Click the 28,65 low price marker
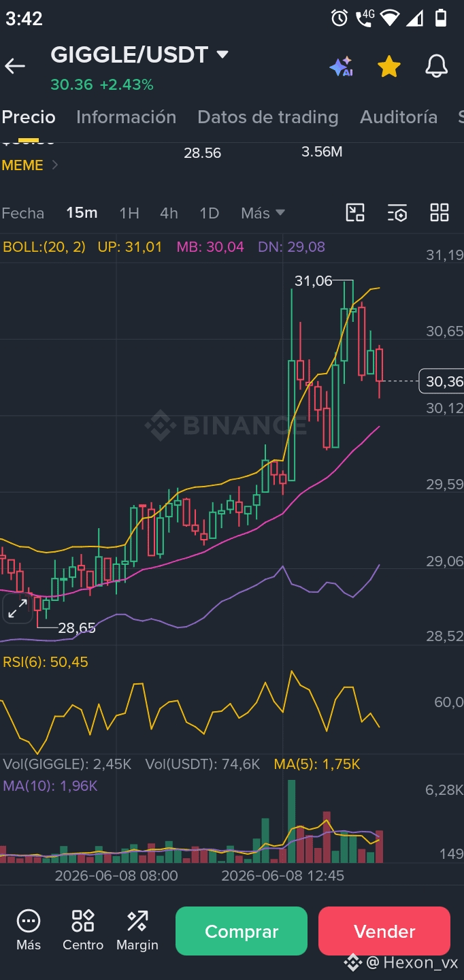 coord(77,627)
